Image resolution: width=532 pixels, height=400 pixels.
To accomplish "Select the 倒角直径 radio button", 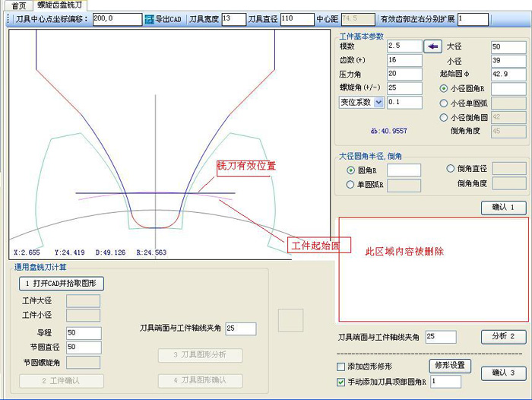I will (x=450, y=168).
